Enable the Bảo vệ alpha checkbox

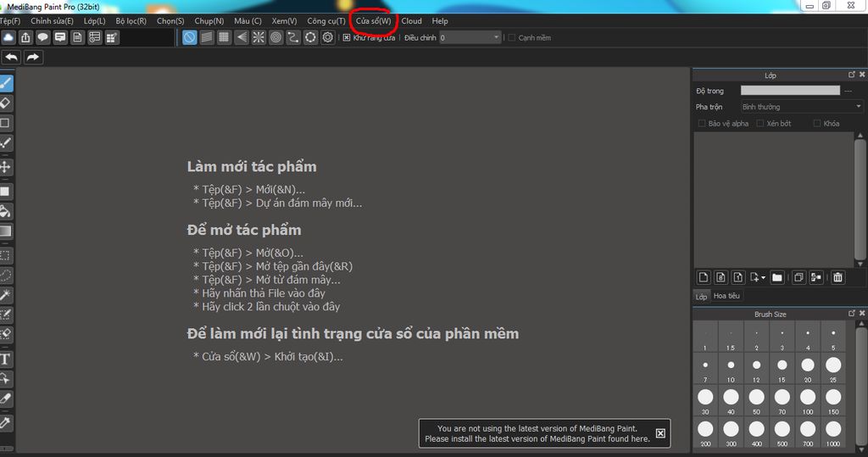[x=702, y=124]
